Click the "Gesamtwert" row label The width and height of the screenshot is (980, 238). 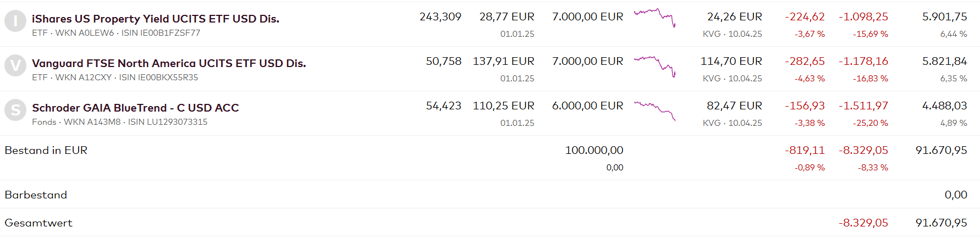tap(38, 223)
